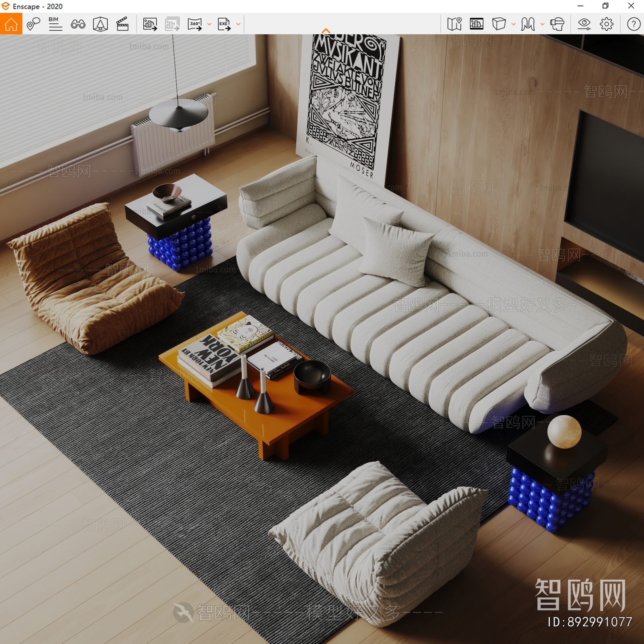Click the Screenshot export icon
This screenshot has height=644, width=644.
tap(150, 24)
